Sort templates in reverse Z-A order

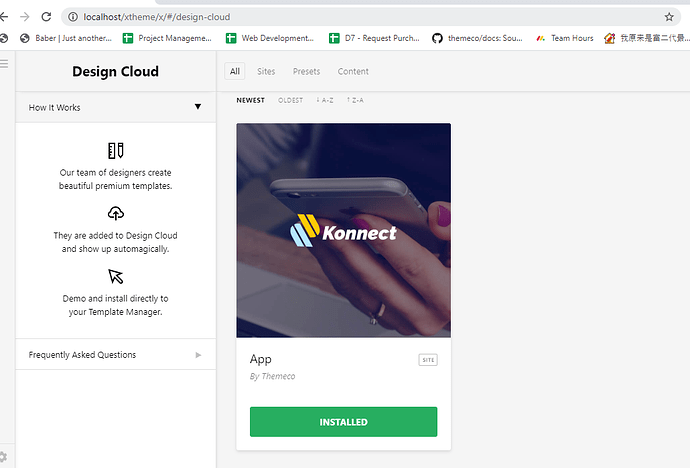[x=355, y=100]
